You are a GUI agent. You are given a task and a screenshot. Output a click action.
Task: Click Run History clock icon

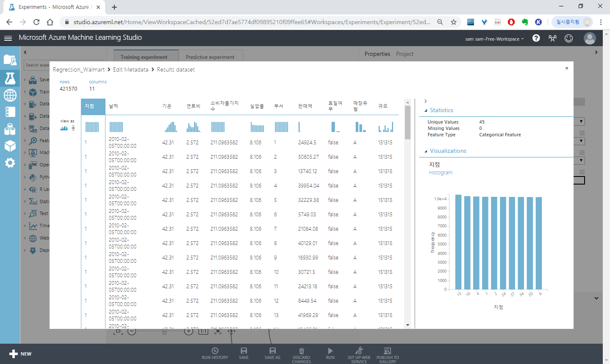coord(215,350)
